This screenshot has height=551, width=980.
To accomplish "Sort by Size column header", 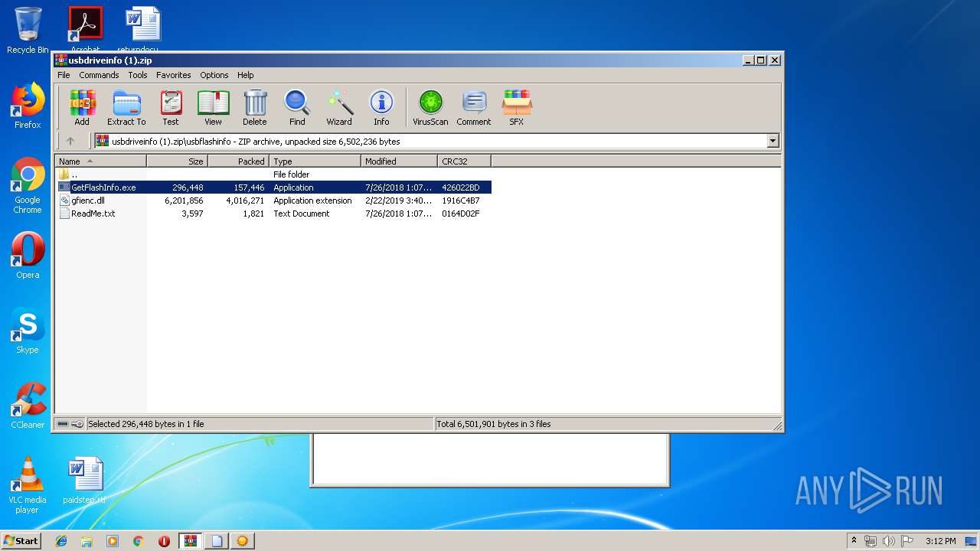I will [x=178, y=161].
